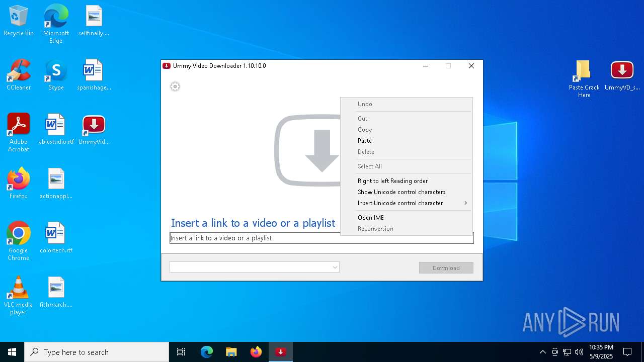This screenshot has width=644, height=362.
Task: Close the Ummy Video Downloader window
Action: [x=471, y=66]
